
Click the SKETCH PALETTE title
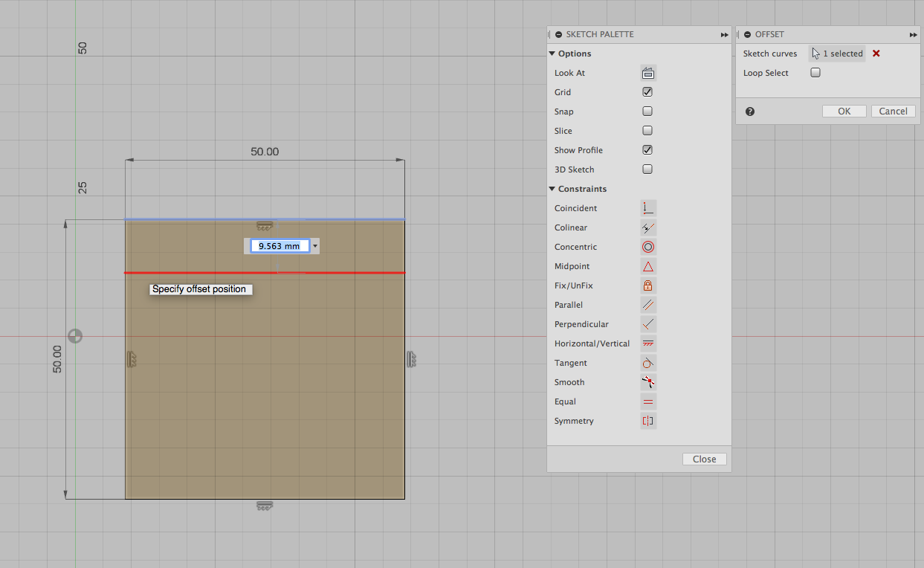pyautogui.click(x=600, y=35)
